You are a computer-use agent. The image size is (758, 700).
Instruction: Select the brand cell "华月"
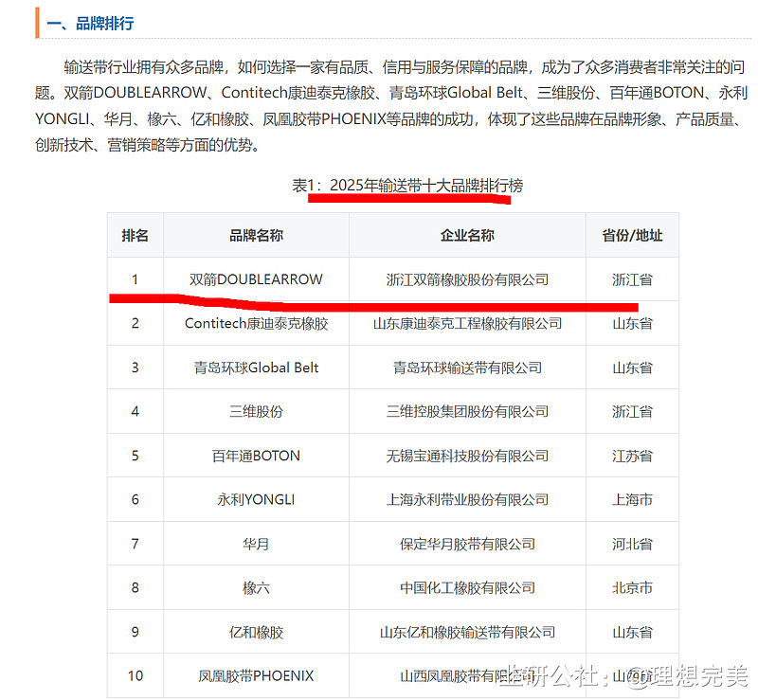[256, 544]
